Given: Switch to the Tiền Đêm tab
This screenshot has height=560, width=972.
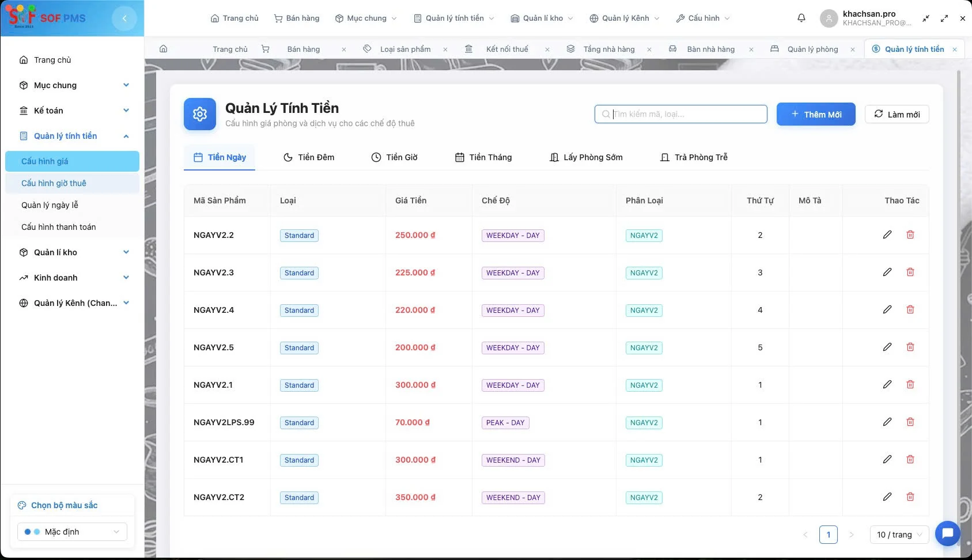Looking at the screenshot, I should tap(309, 157).
